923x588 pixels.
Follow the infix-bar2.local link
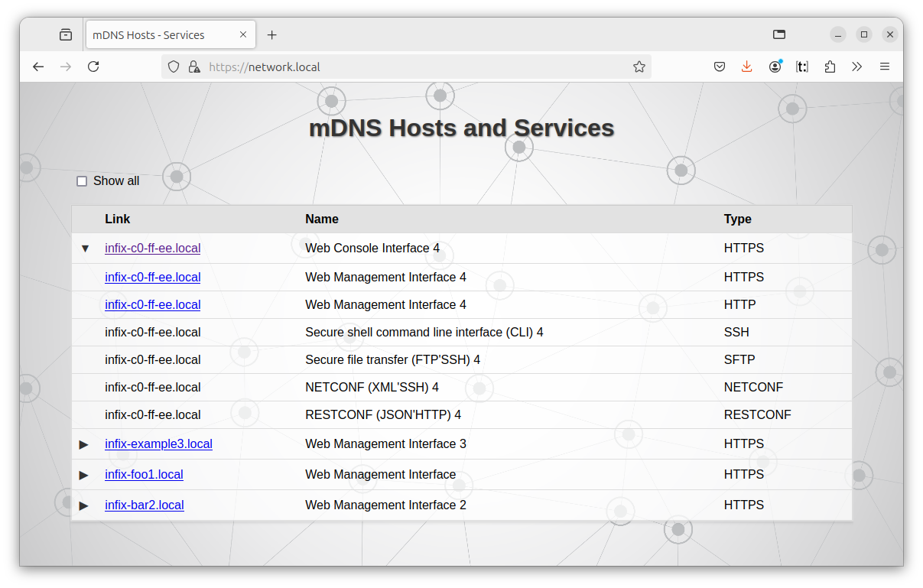[x=144, y=505]
